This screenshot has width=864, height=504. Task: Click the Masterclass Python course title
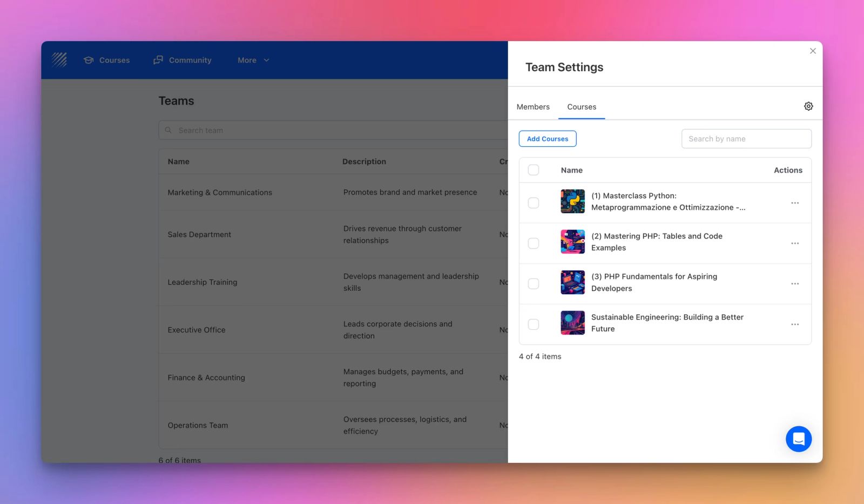coord(668,201)
